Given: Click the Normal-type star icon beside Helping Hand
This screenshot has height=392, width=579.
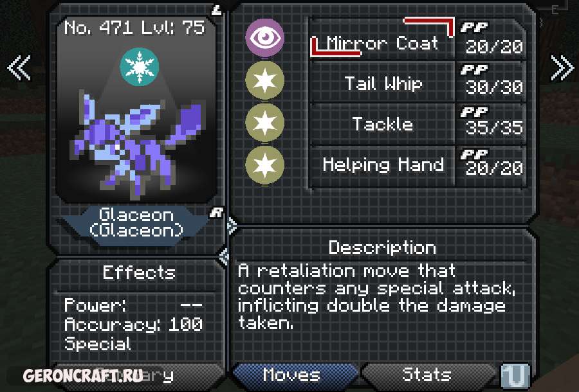Looking at the screenshot, I should pyautogui.click(x=265, y=165).
